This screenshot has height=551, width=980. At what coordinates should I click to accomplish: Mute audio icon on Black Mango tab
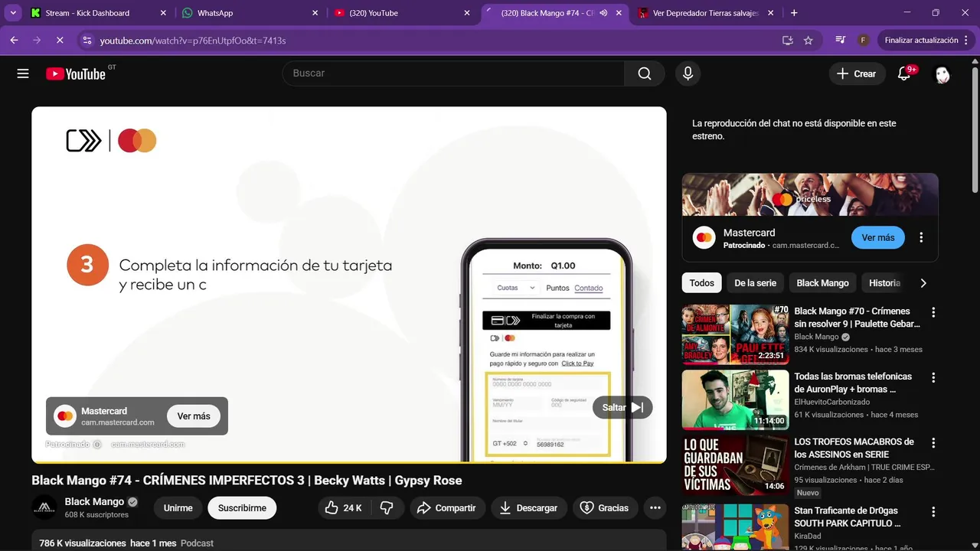pyautogui.click(x=603, y=13)
